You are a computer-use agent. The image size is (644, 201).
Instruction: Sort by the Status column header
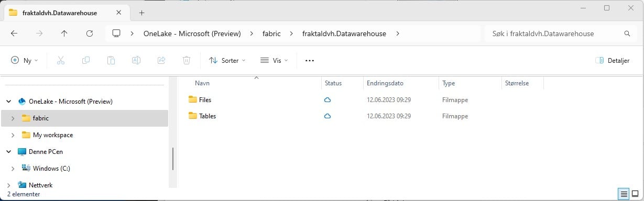click(333, 83)
